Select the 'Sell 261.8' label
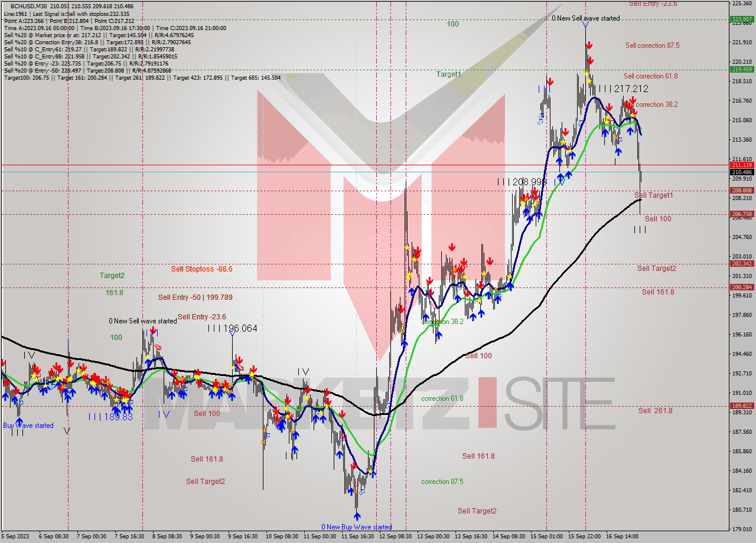 pyautogui.click(x=655, y=411)
